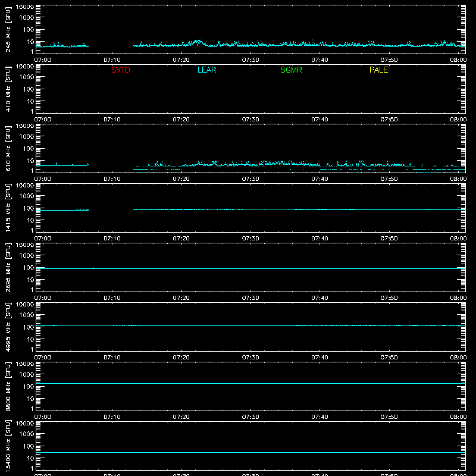Click the yellow PALE station legend label
Viewport: 476px width, 476px height.
pyautogui.click(x=378, y=70)
